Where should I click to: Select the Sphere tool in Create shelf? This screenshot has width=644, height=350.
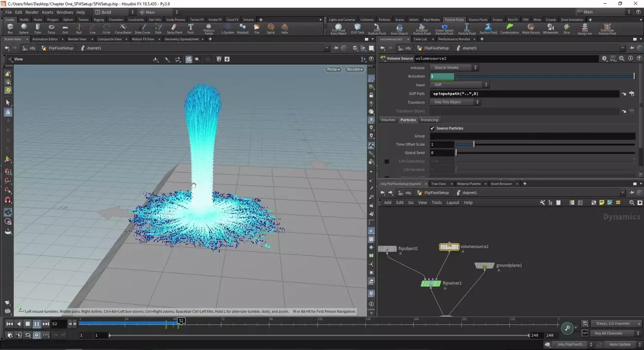pyautogui.click(x=24, y=29)
